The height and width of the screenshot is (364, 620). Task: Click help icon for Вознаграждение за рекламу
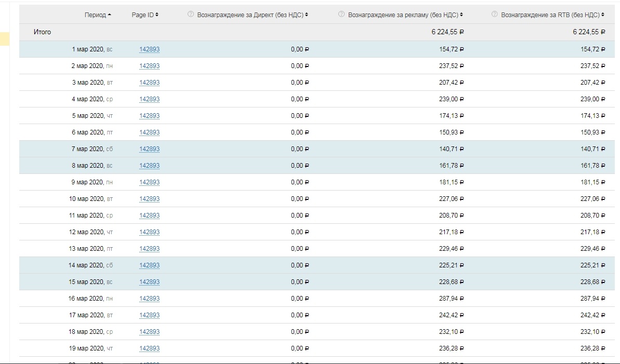pyautogui.click(x=341, y=14)
